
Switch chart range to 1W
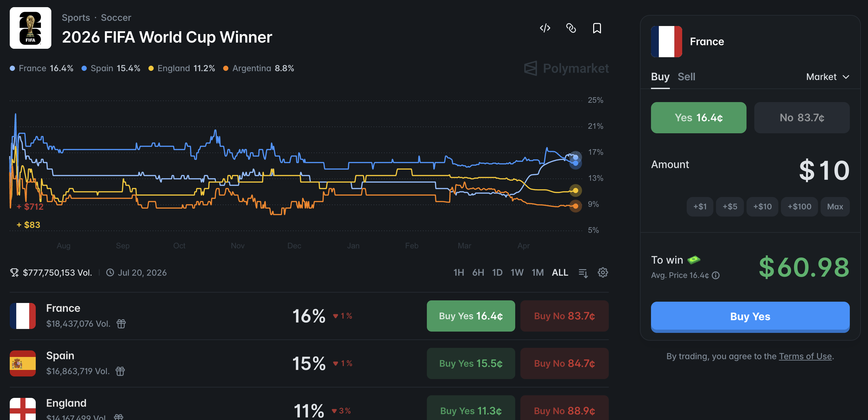[517, 272]
